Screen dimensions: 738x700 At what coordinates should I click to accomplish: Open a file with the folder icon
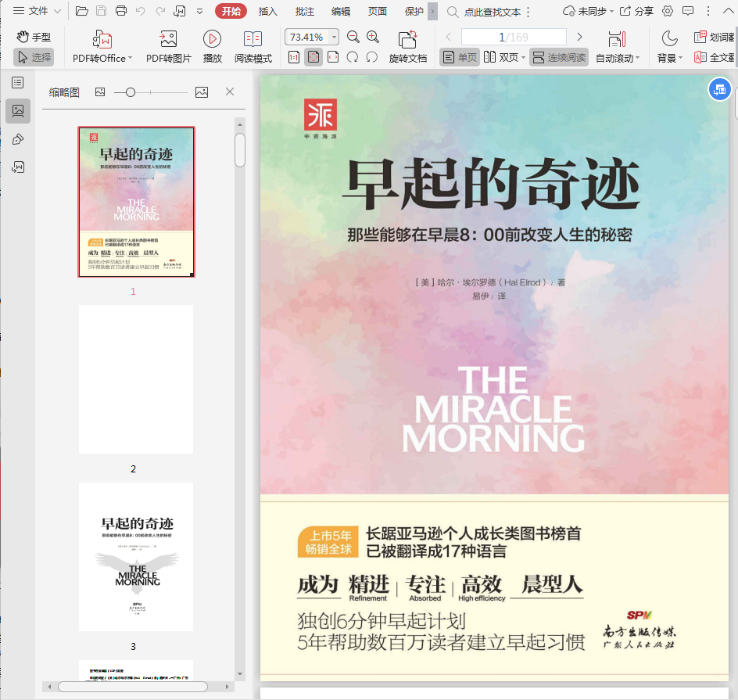82,11
